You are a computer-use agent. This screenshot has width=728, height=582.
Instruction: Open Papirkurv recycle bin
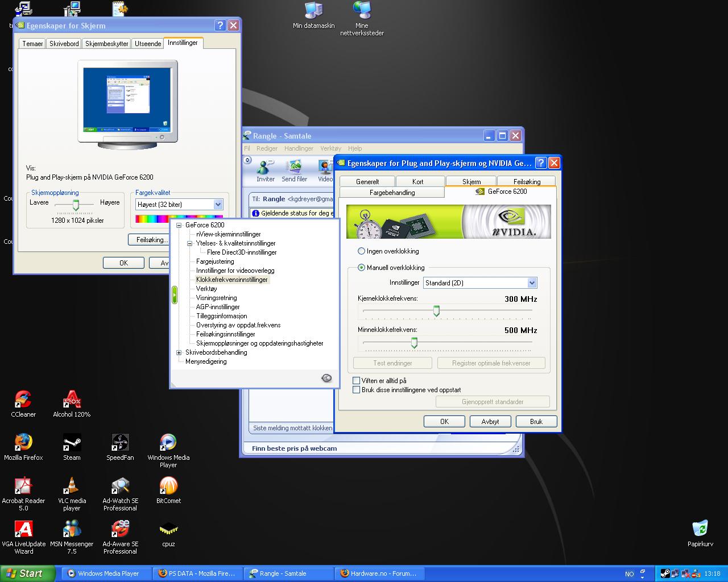tap(700, 529)
